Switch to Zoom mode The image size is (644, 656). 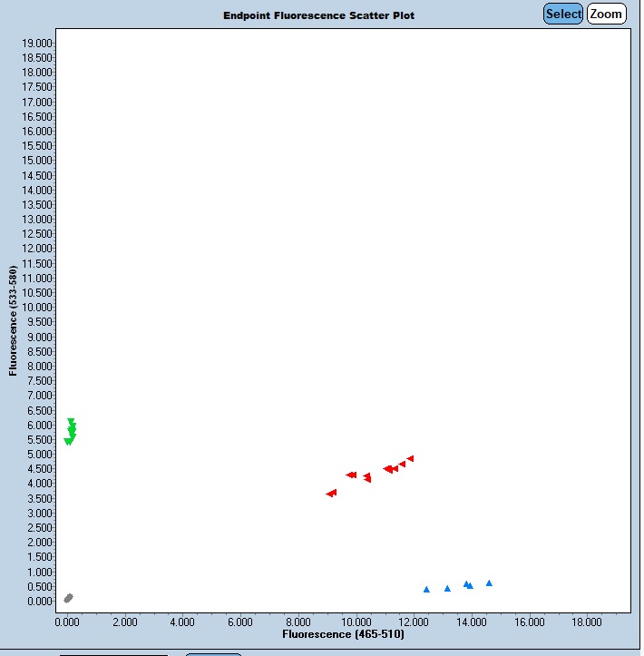606,14
